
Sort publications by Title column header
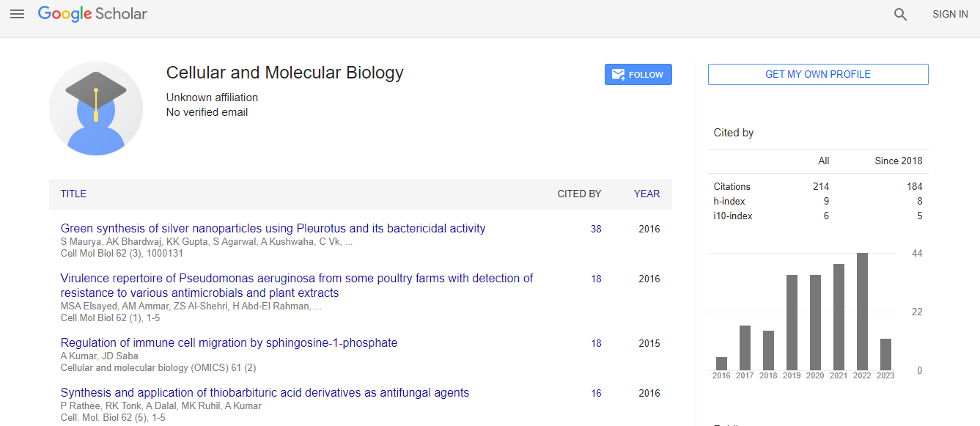(x=73, y=194)
